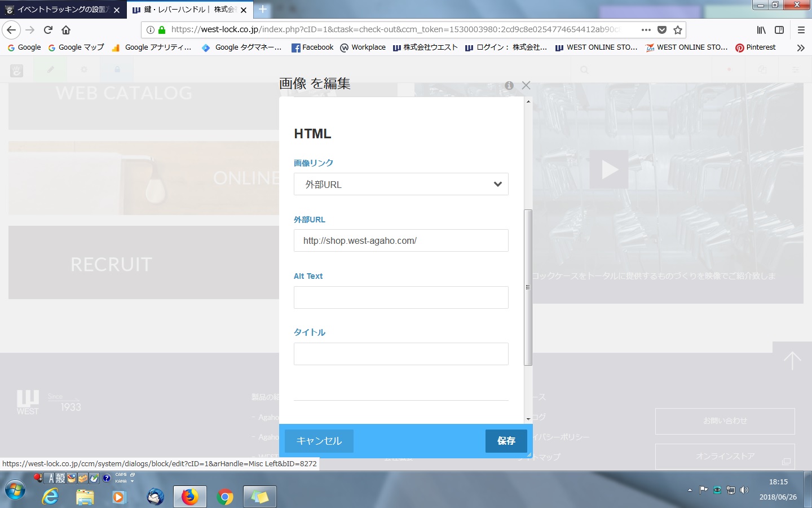The image size is (812, 508).
Task: Save page to Pocket
Action: 662,30
